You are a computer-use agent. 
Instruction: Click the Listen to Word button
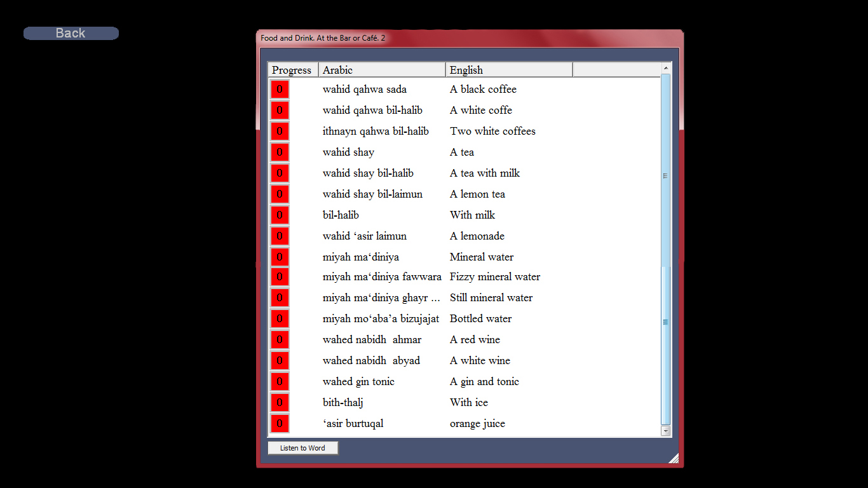(x=302, y=448)
